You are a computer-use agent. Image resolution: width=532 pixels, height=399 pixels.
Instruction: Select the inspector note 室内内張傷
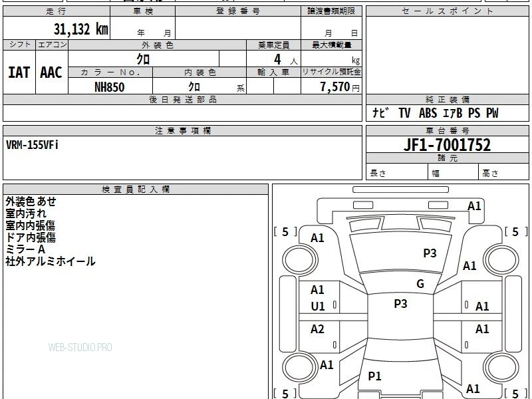pyautogui.click(x=30, y=225)
